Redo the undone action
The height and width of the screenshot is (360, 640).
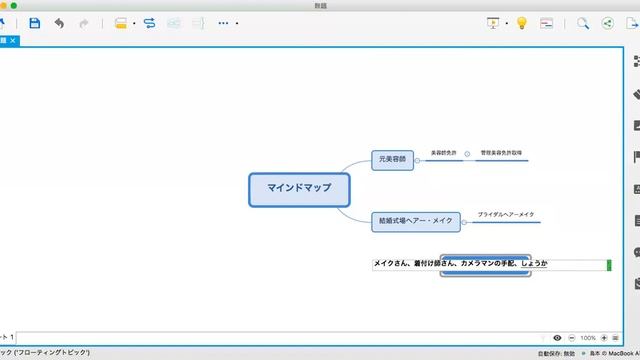(x=84, y=23)
